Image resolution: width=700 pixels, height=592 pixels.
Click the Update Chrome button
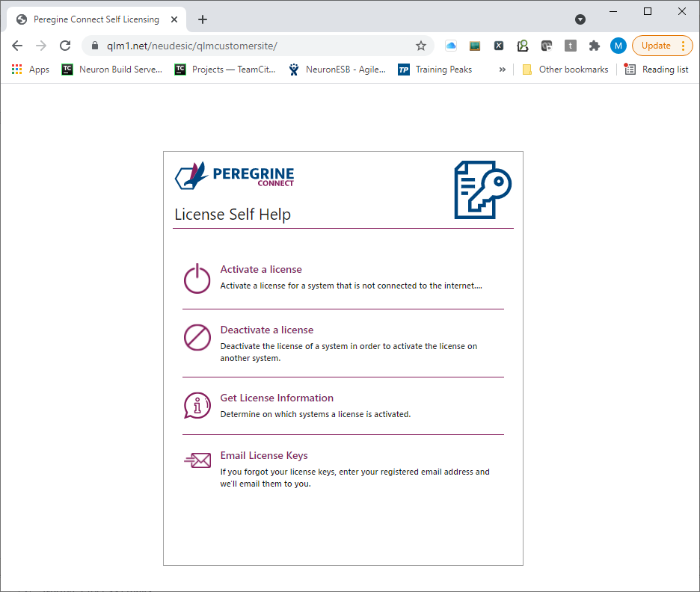[x=663, y=46]
